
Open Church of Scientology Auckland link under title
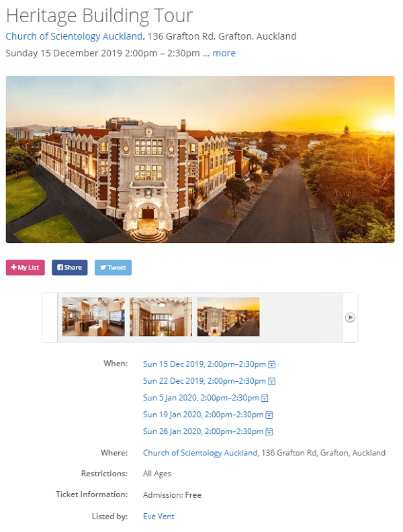point(74,36)
